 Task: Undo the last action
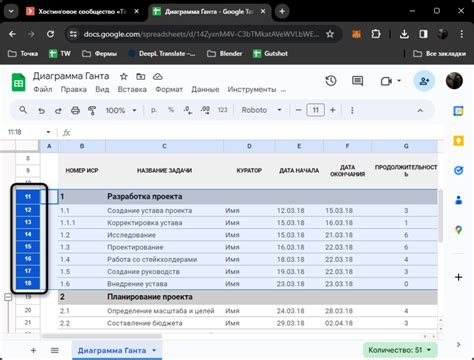pyautogui.click(x=41, y=110)
